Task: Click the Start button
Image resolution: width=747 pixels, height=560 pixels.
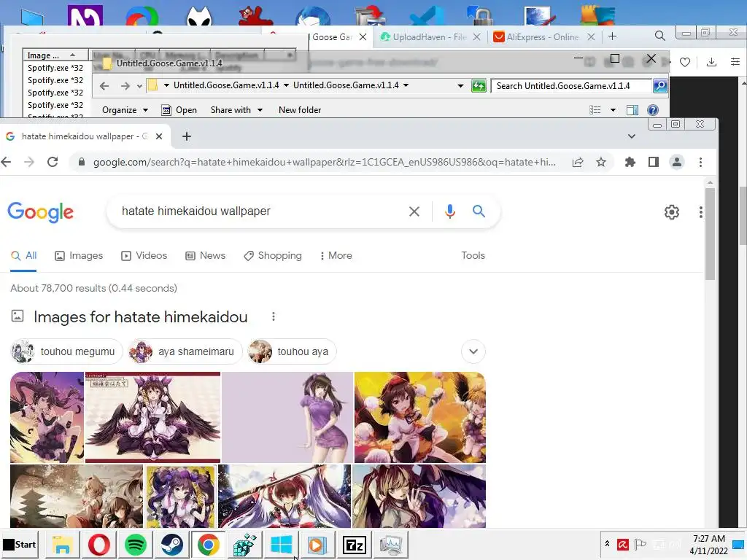Action: [20, 544]
